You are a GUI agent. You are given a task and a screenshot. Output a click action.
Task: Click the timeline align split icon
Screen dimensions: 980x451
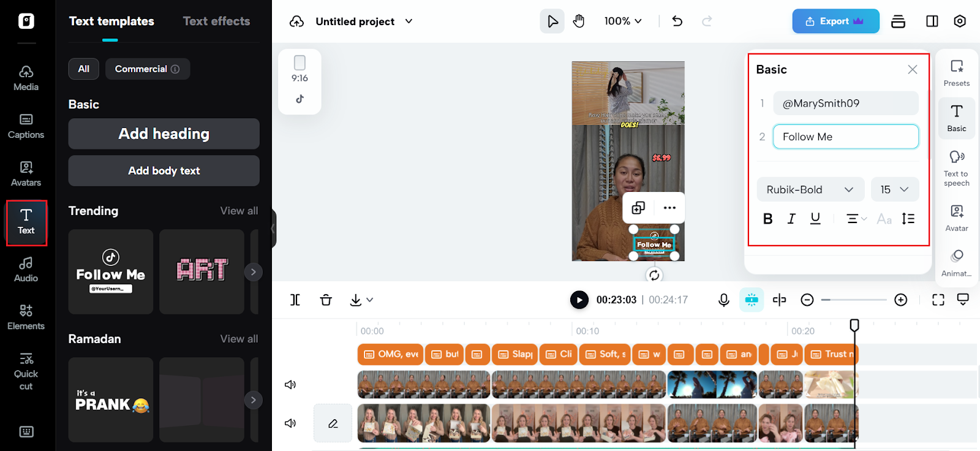779,300
